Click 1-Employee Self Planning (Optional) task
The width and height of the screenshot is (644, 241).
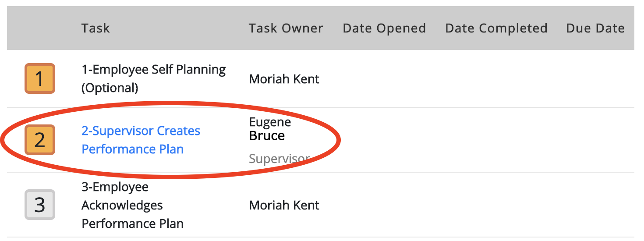click(x=154, y=79)
